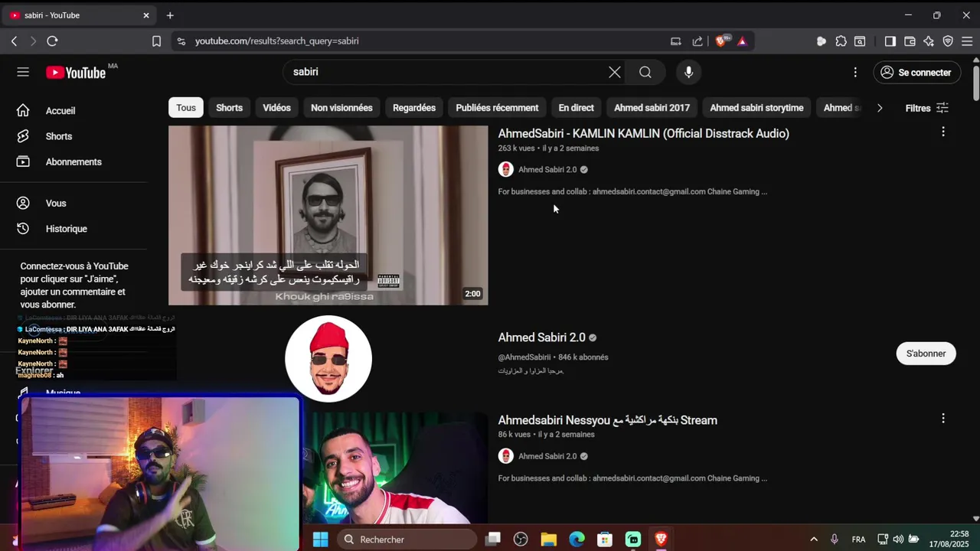The height and width of the screenshot is (551, 980).
Task: Select the Ahmed sabiri 2017 chip
Action: click(x=652, y=108)
